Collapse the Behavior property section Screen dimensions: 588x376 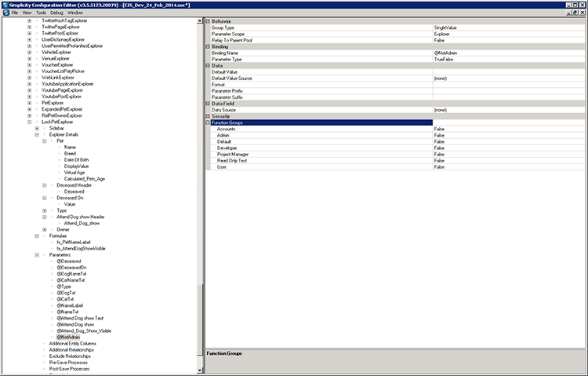(x=208, y=21)
